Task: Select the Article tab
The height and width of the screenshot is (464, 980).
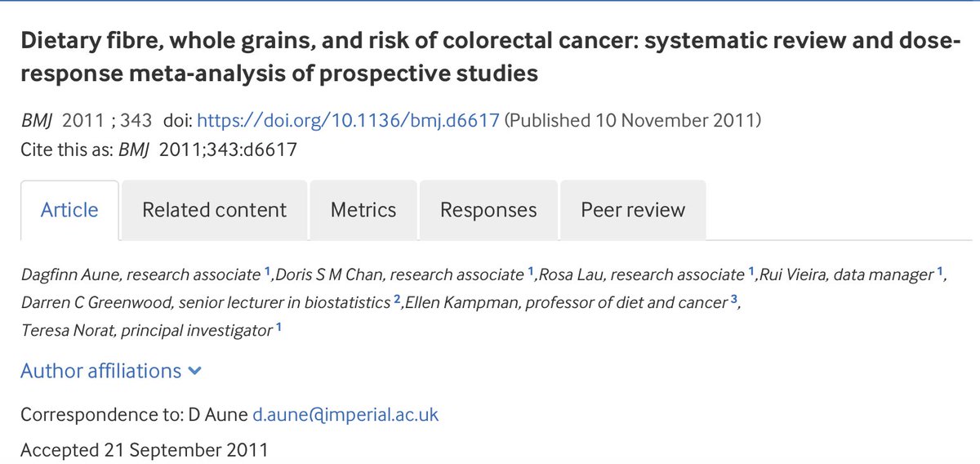Action: pyautogui.click(x=69, y=210)
